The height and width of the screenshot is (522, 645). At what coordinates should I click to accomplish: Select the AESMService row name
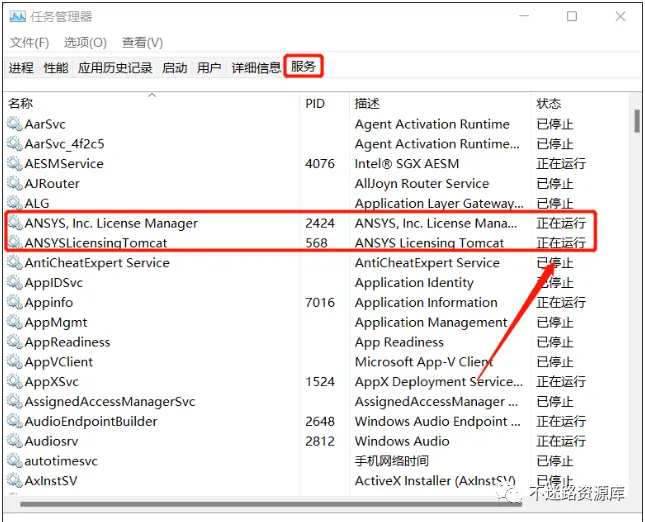coord(64,163)
